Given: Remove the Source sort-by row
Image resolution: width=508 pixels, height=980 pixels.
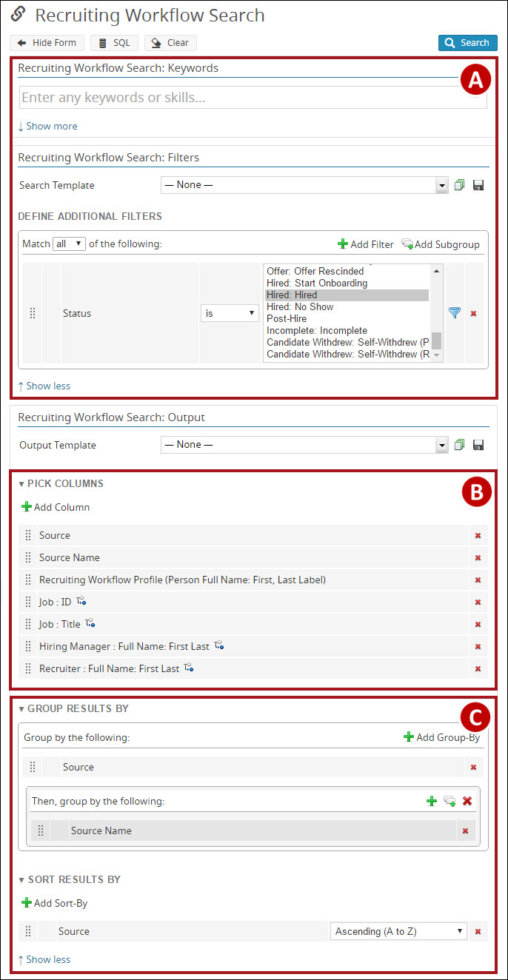Looking at the screenshot, I should tap(478, 932).
